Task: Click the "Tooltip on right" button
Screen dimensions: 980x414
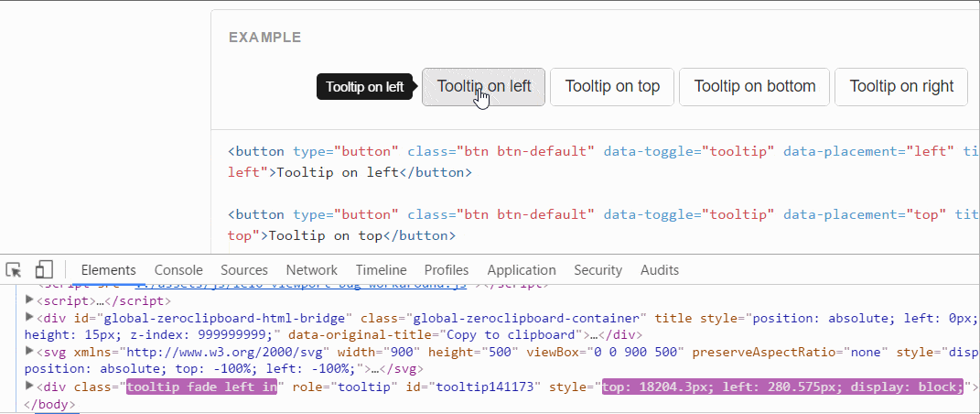Action: click(x=901, y=87)
